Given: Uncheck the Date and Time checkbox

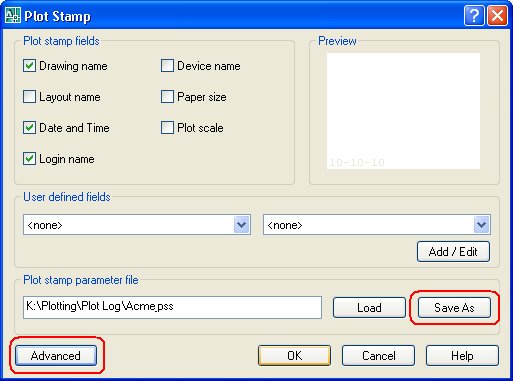Looking at the screenshot, I should (29, 128).
